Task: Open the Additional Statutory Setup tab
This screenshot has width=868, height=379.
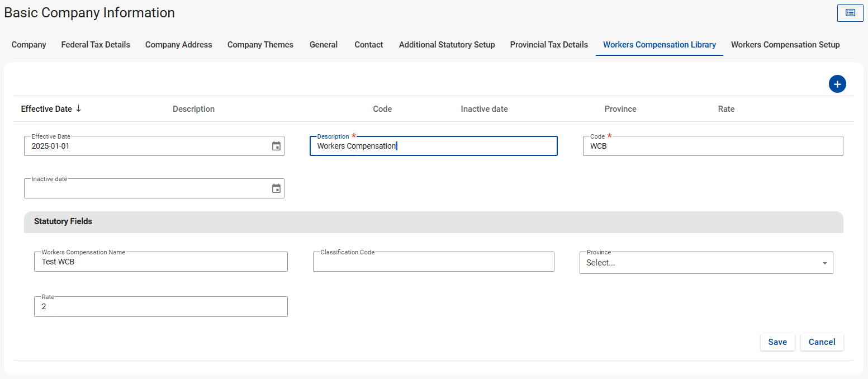Action: click(x=447, y=45)
